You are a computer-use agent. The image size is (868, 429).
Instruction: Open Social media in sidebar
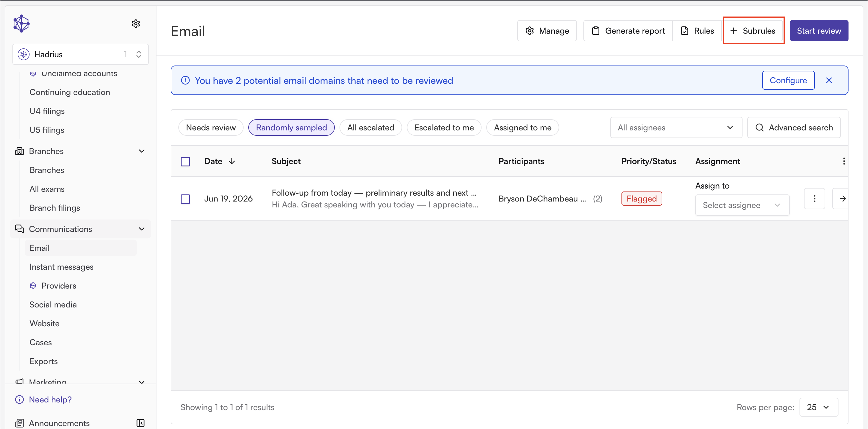[x=53, y=304]
